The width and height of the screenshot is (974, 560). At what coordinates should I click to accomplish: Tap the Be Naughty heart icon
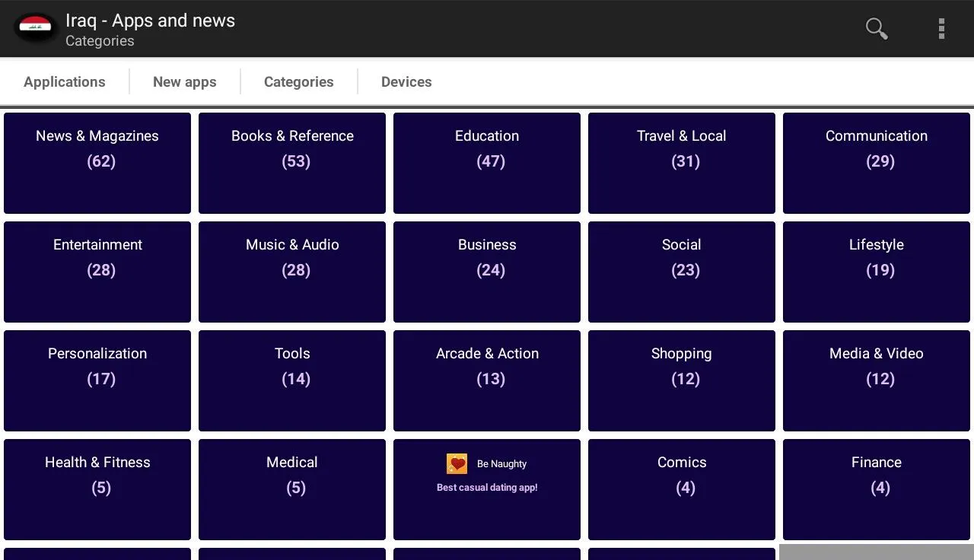point(457,463)
